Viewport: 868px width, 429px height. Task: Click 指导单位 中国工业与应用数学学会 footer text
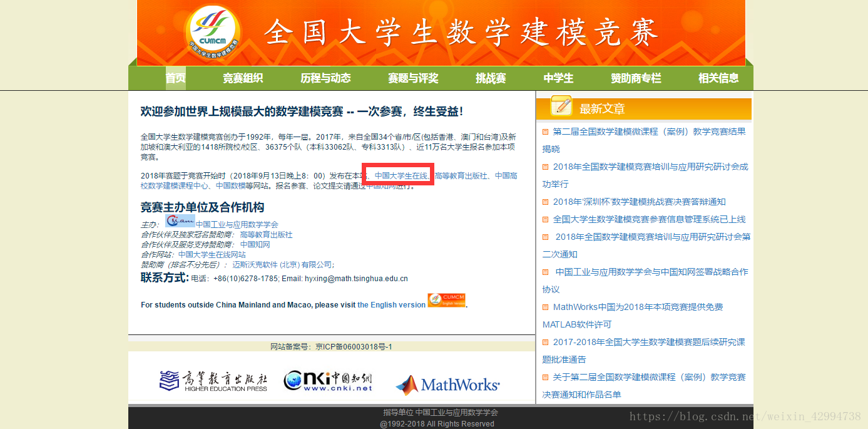(x=441, y=413)
